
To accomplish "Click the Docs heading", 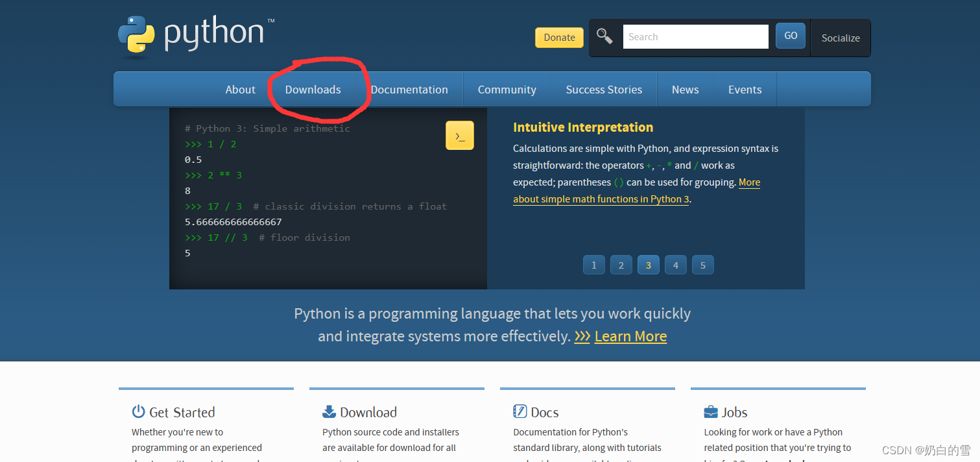I will pos(545,412).
